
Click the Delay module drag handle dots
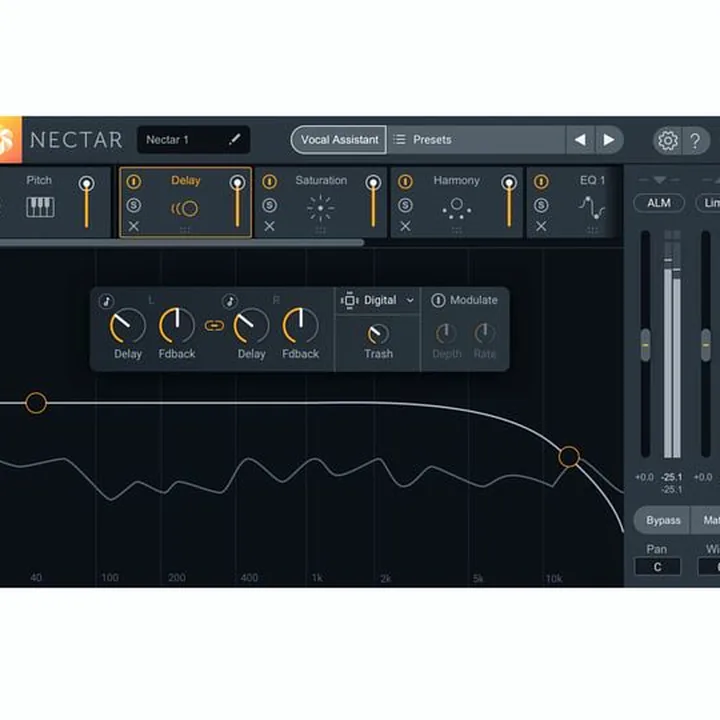[185, 230]
